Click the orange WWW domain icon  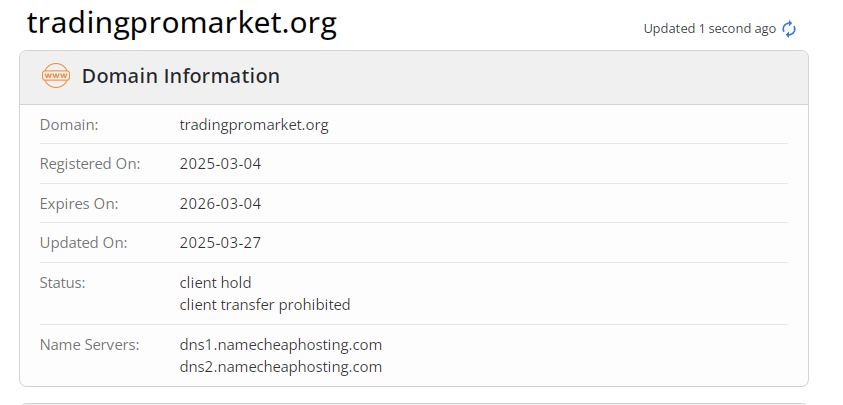click(x=56, y=76)
